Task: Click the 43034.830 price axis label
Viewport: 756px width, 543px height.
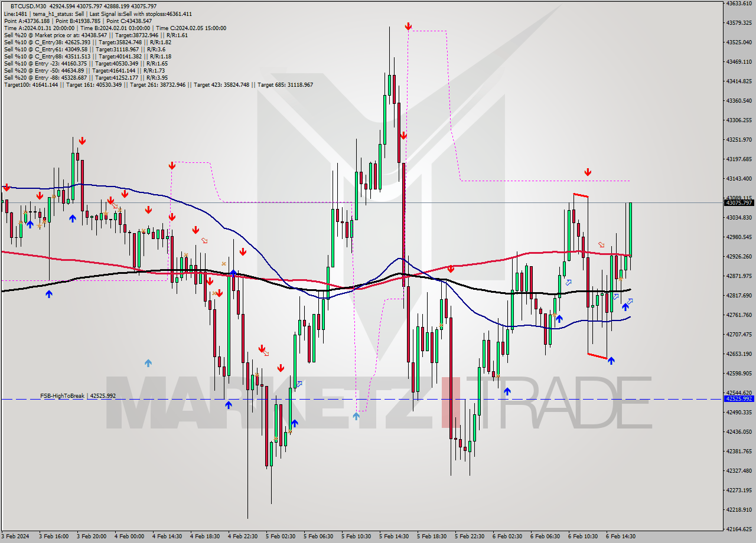Action: coord(739,217)
